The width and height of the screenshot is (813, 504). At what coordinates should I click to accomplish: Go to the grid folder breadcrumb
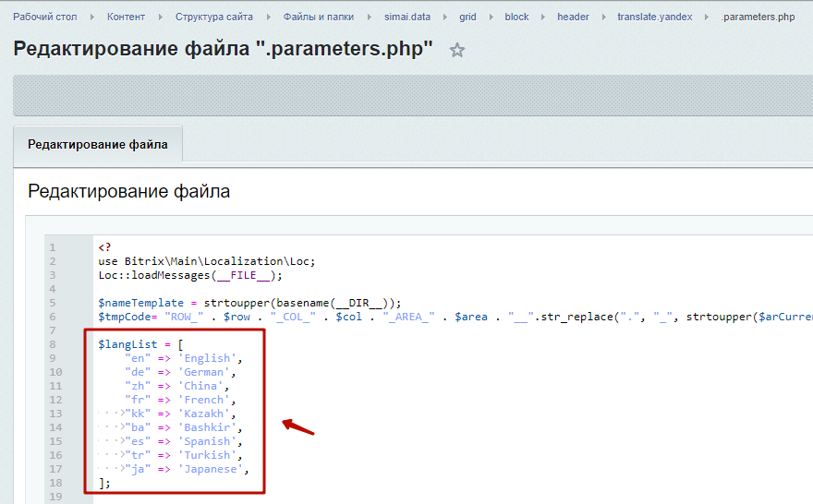[x=467, y=17]
